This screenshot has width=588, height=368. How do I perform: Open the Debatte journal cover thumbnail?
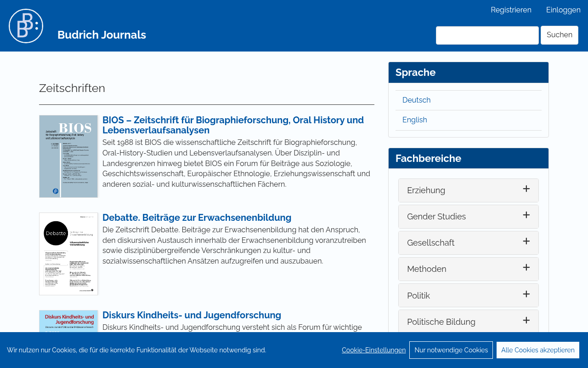click(x=68, y=254)
